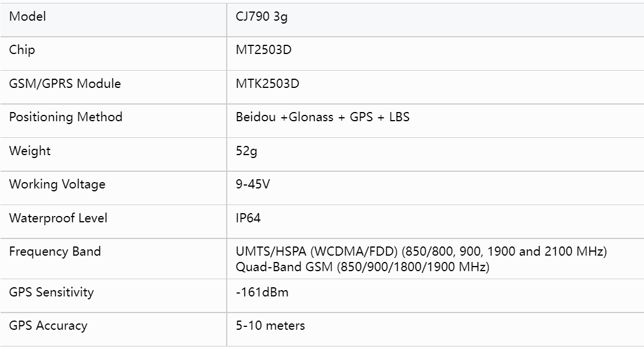Select Beidou +Glonass + GPS + LBS text
This screenshot has width=644, height=347.
(323, 117)
